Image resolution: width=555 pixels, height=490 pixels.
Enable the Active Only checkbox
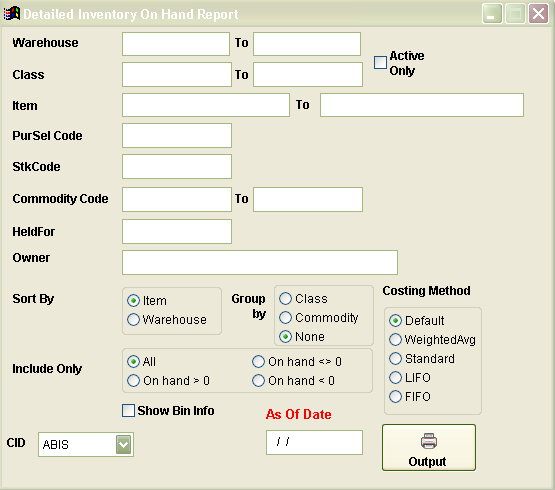click(380, 62)
